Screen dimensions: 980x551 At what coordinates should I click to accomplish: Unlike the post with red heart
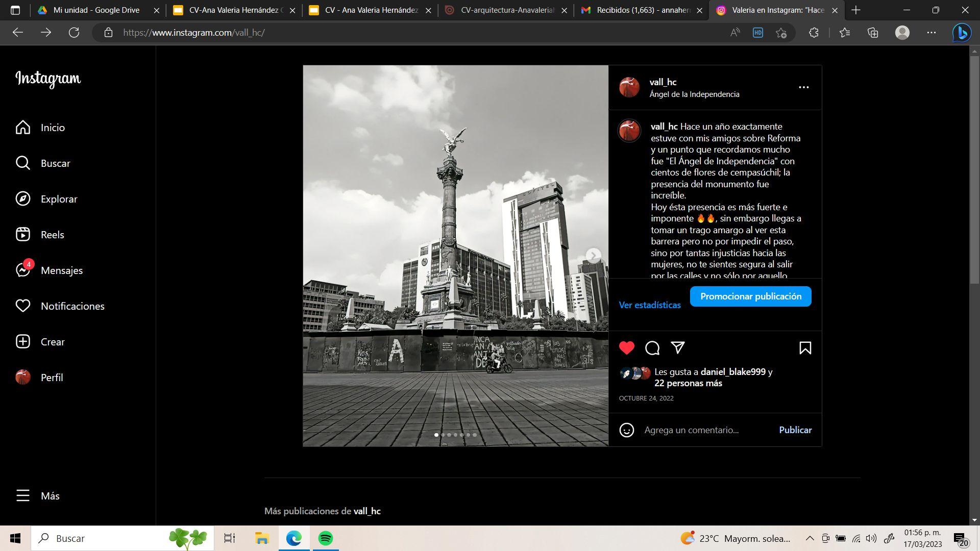point(627,348)
